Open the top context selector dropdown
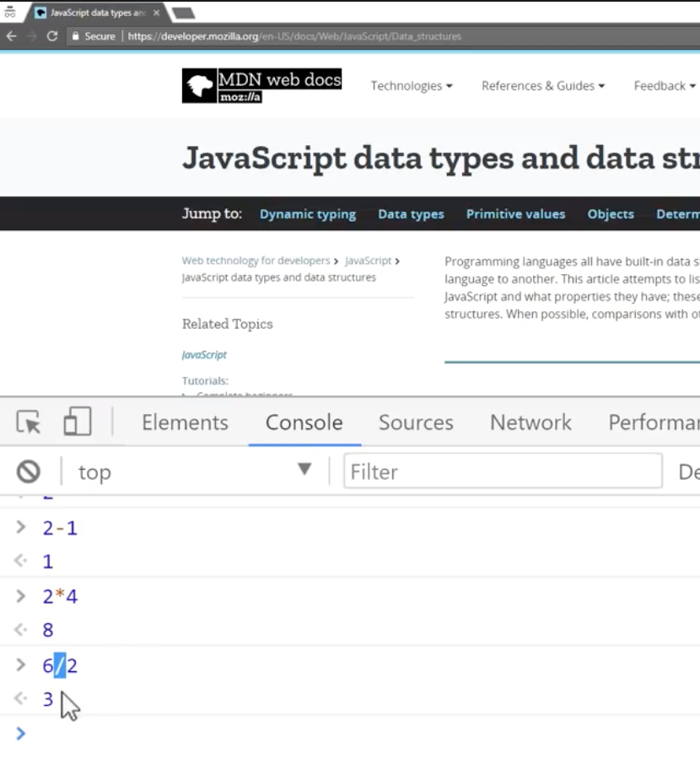The width and height of the screenshot is (700, 759). (x=195, y=471)
